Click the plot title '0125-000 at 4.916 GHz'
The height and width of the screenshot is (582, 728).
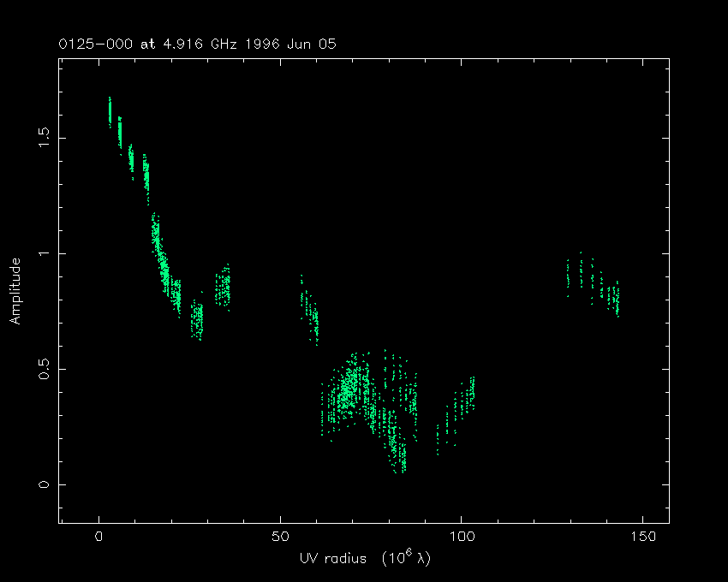152,45
